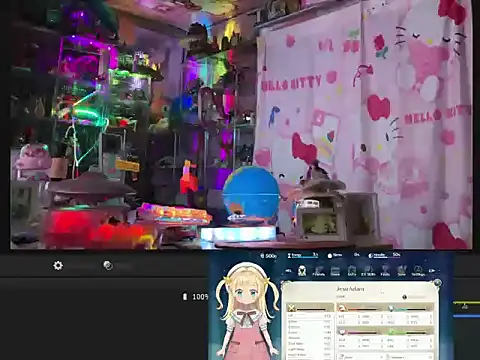Viewport: 480px width, 360px height.
Task: Click the green skill gauge icon
Action: [x=391, y=332]
